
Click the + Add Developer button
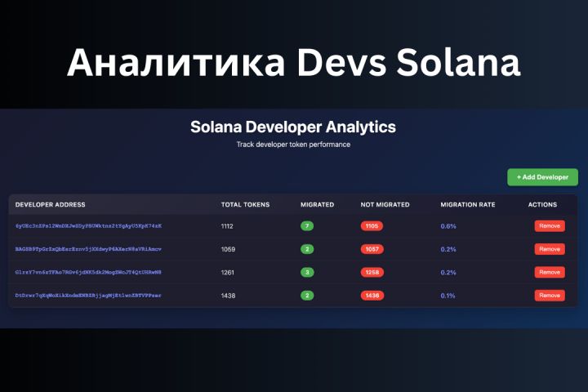point(542,177)
